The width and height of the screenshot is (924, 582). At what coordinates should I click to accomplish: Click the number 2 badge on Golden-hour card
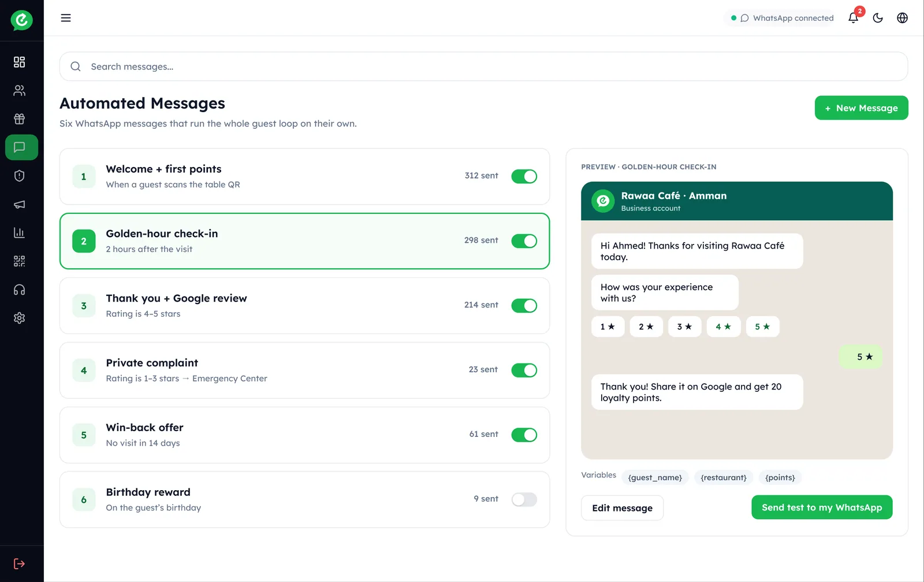(x=84, y=242)
